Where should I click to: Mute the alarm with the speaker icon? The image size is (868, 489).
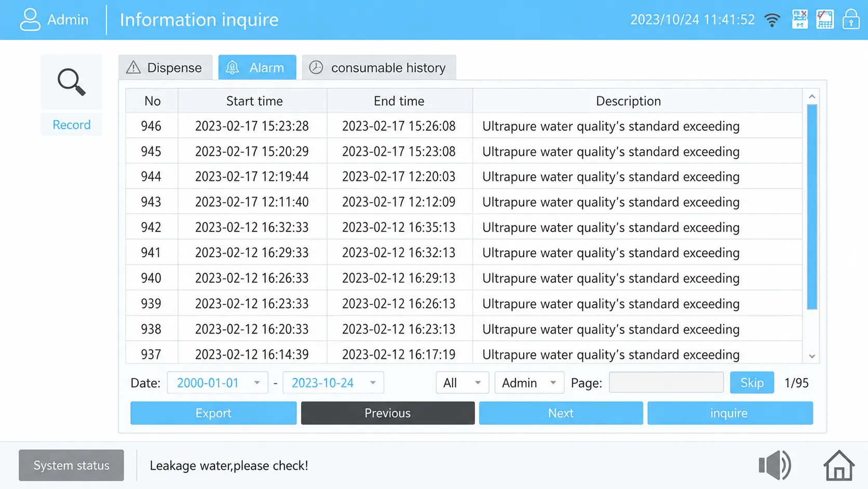pyautogui.click(x=775, y=465)
